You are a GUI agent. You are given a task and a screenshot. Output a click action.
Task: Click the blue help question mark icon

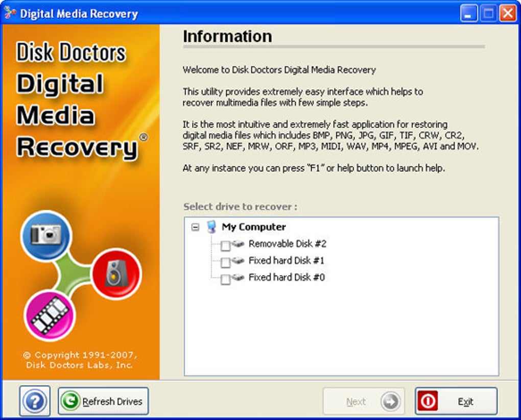tap(35, 401)
